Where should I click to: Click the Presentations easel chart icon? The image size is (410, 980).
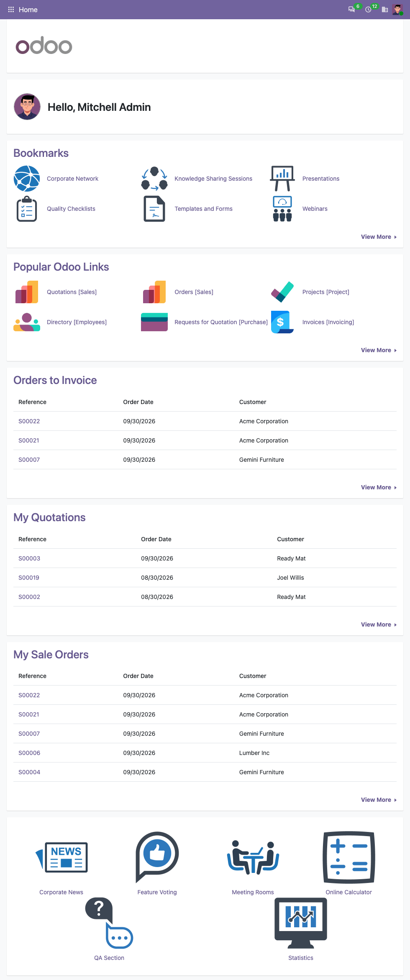pyautogui.click(x=282, y=179)
